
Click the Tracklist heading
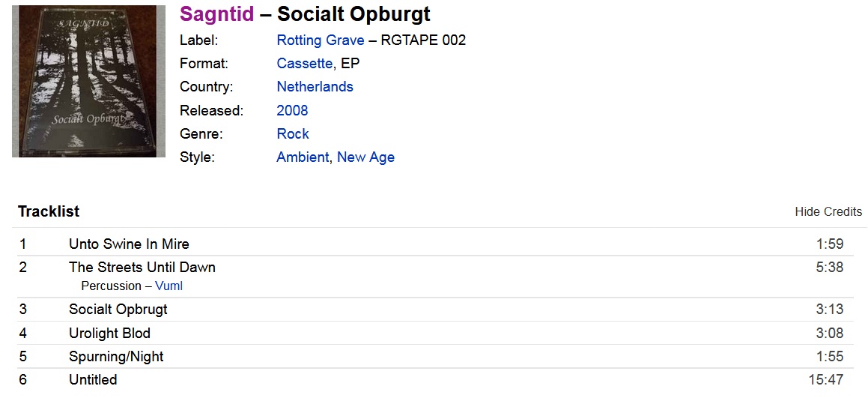(49, 211)
